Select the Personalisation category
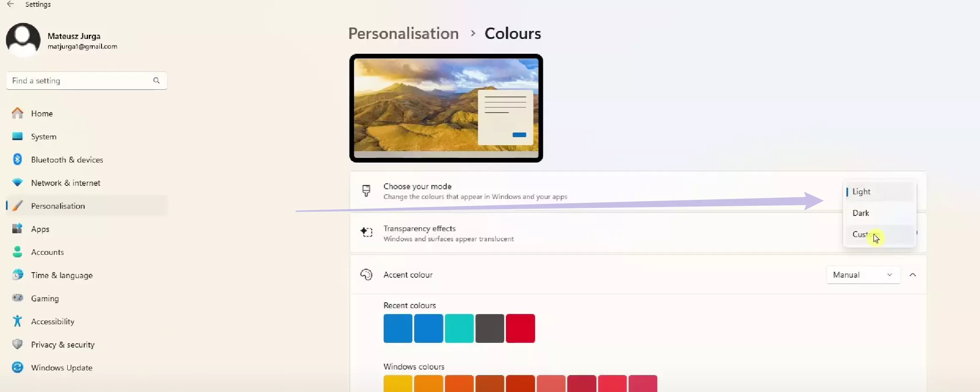This screenshot has height=392, width=980. 87,206
